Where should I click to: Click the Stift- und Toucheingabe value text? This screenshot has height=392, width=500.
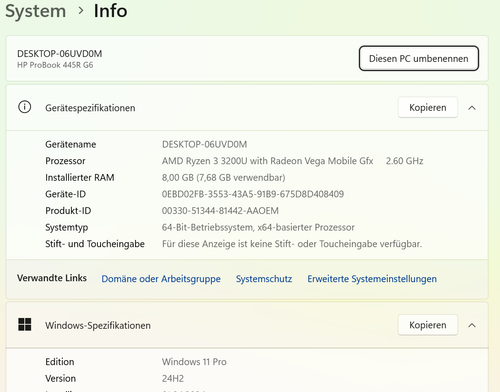(292, 244)
